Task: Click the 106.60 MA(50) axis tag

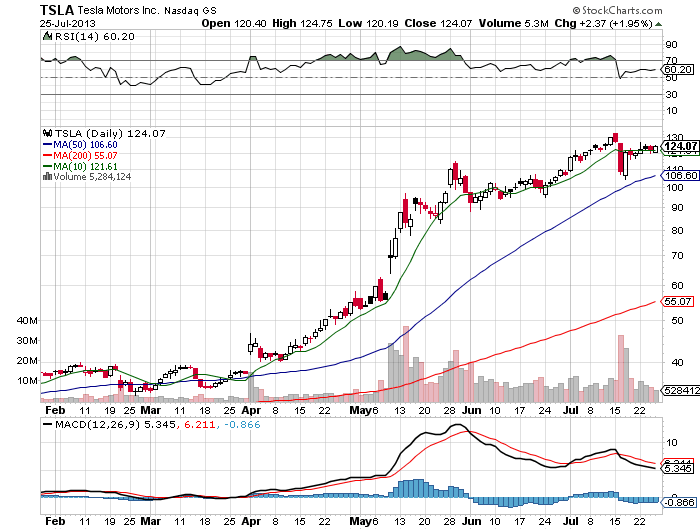Action: pos(680,175)
